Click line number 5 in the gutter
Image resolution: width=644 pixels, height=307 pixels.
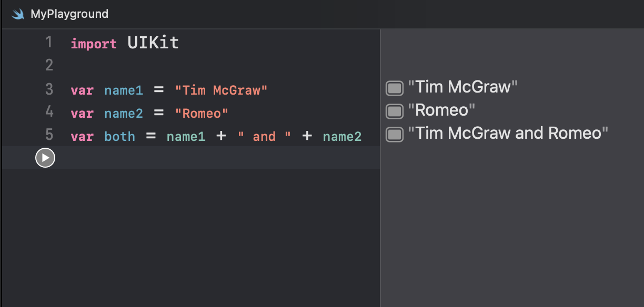(49, 135)
